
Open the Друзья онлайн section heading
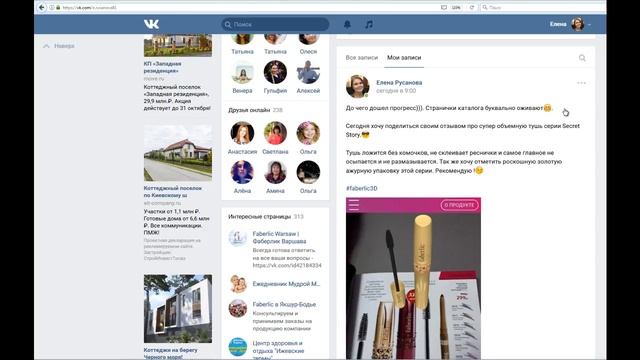tap(249, 110)
